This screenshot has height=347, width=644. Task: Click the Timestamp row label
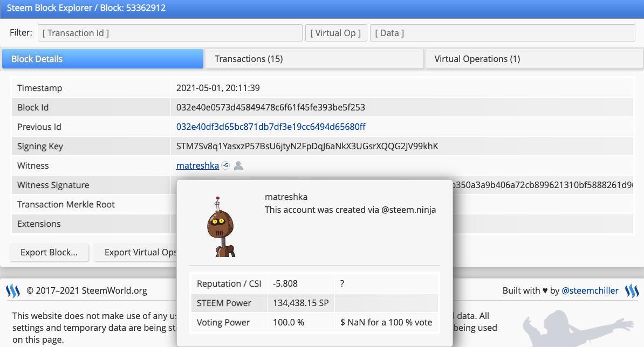[40, 88]
